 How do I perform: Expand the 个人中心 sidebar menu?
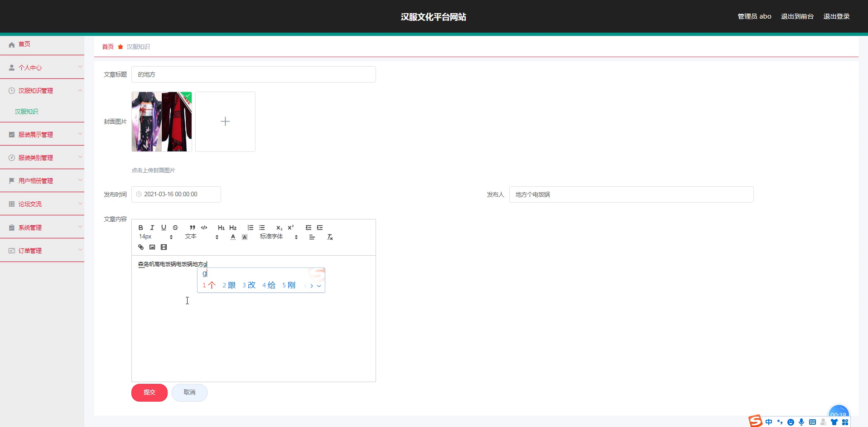[x=42, y=68]
